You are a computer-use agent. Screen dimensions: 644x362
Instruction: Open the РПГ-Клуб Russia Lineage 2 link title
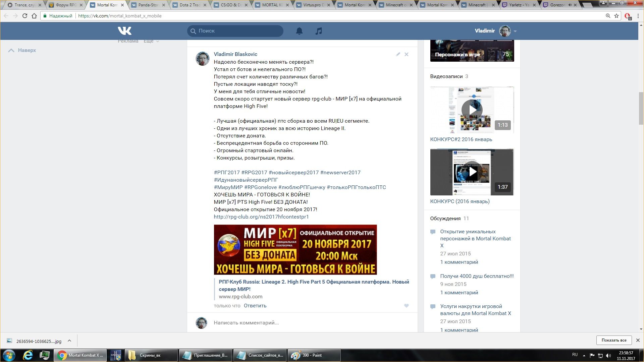(314, 285)
